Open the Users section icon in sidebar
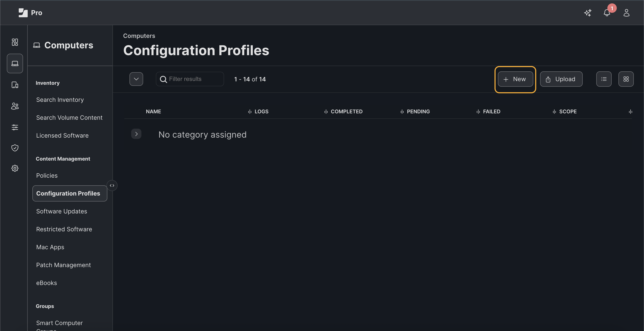 tap(14, 106)
